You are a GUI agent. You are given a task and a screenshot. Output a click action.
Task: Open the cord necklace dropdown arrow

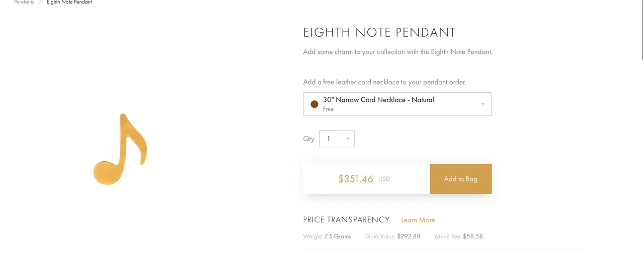482,104
